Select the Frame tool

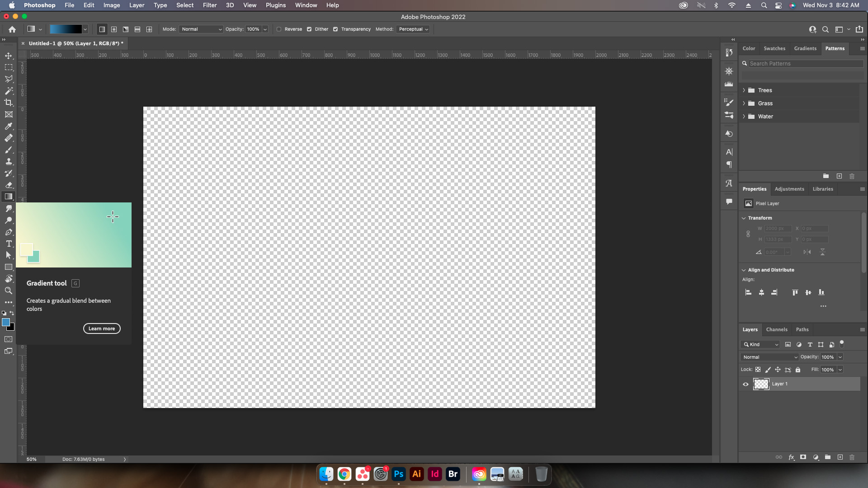pyautogui.click(x=9, y=114)
